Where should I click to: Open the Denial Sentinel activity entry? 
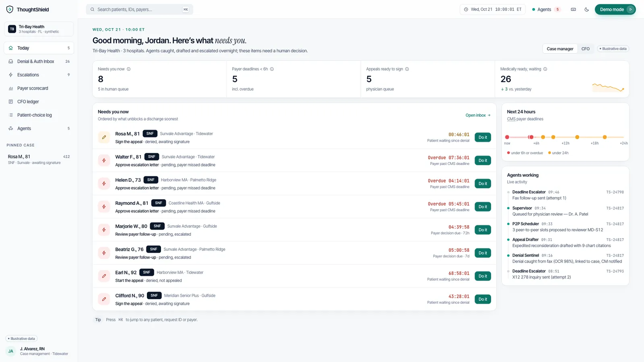click(565, 258)
